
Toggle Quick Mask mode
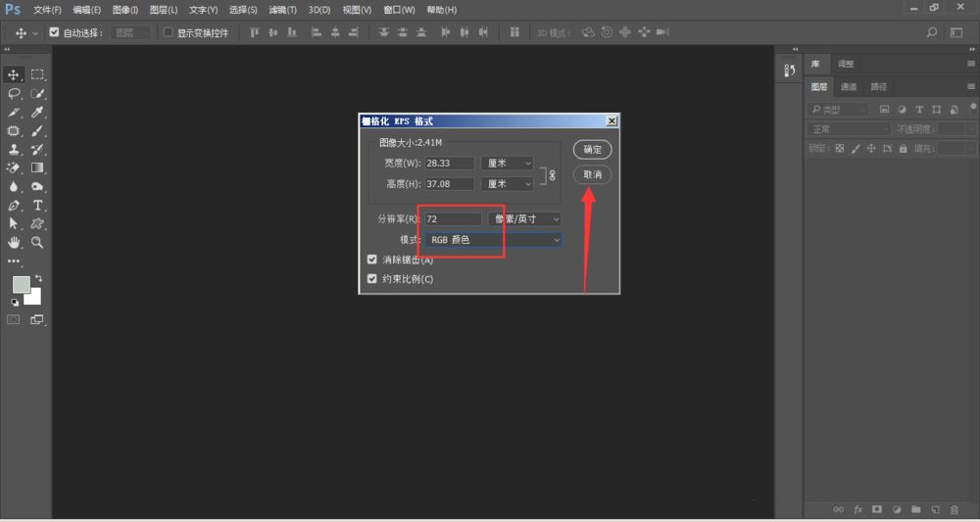point(13,319)
